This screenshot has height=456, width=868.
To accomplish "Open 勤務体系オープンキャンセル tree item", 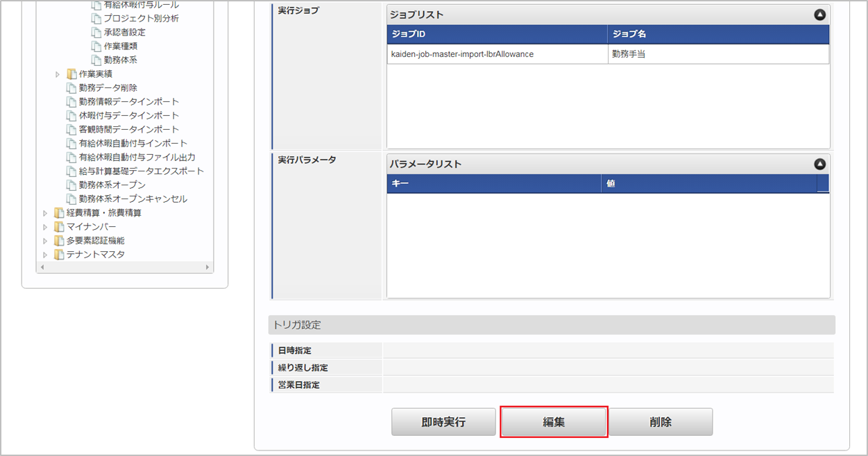I will click(x=133, y=199).
